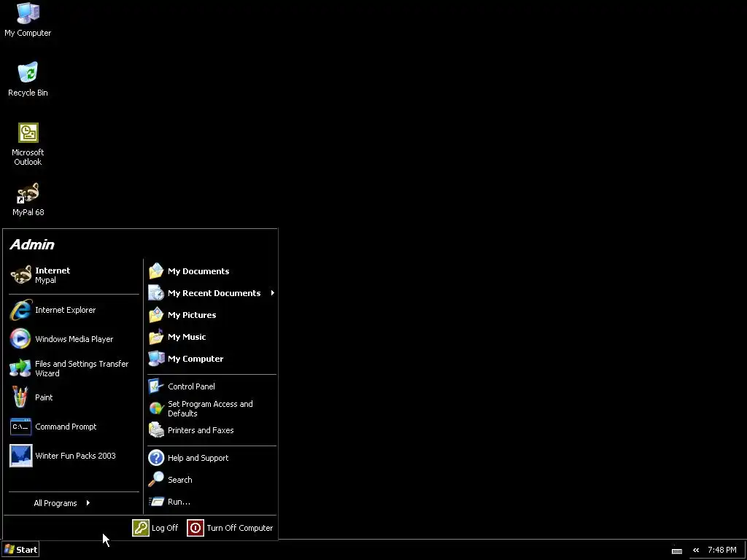Select Files and Settings Transfer Wizard label
This screenshot has width=747, height=560.
click(82, 368)
